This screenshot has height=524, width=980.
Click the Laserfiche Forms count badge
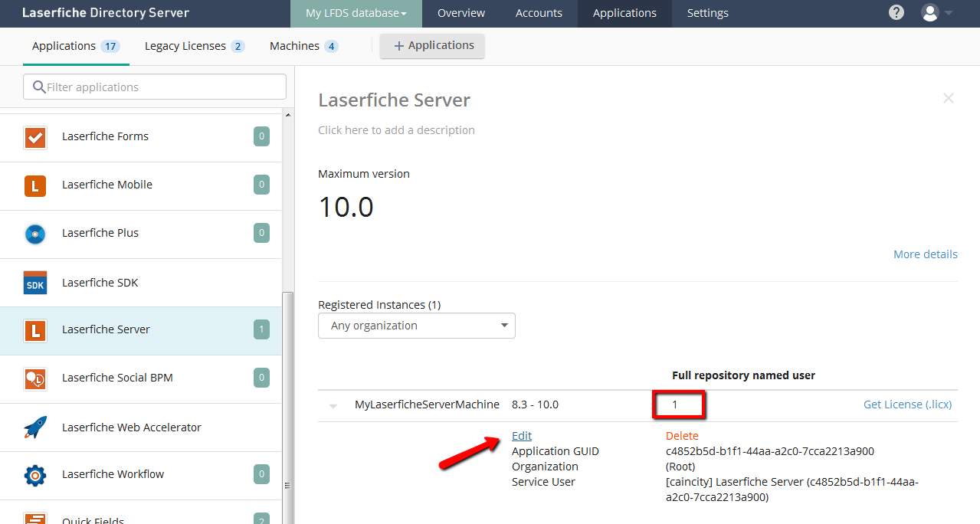[x=261, y=137]
